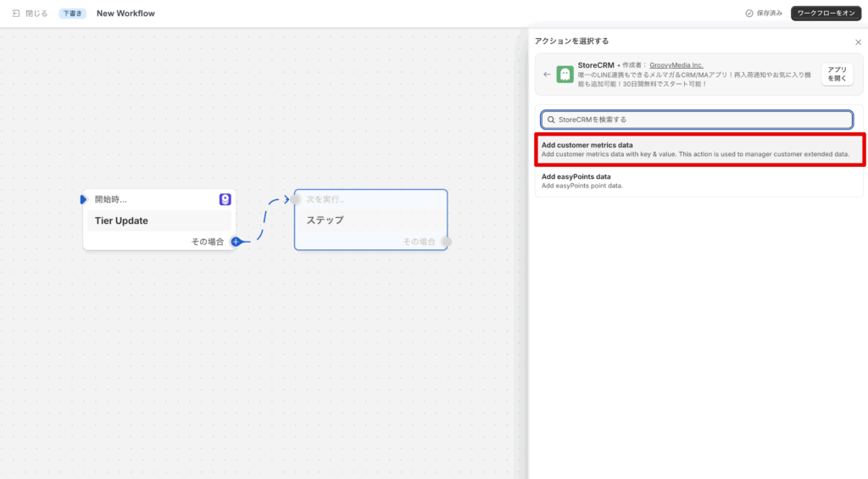
Task: Click the magnifier icon in search field
Action: [551, 120]
